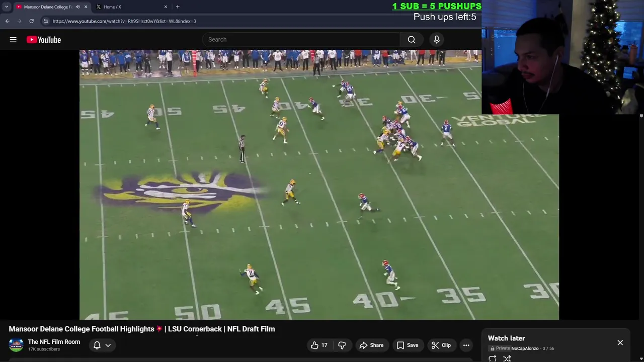644x362 pixels.
Task: Like the video with thumbs up
Action: (x=319, y=345)
